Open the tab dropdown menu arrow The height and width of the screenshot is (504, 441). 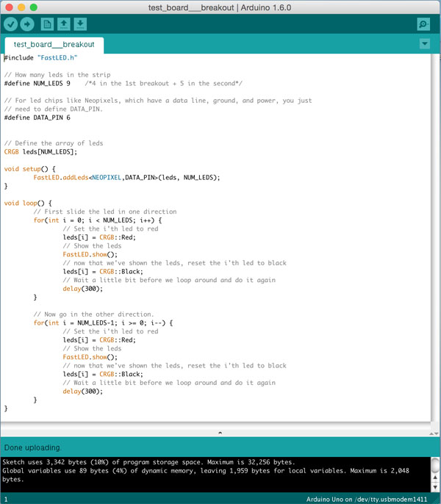pos(425,43)
